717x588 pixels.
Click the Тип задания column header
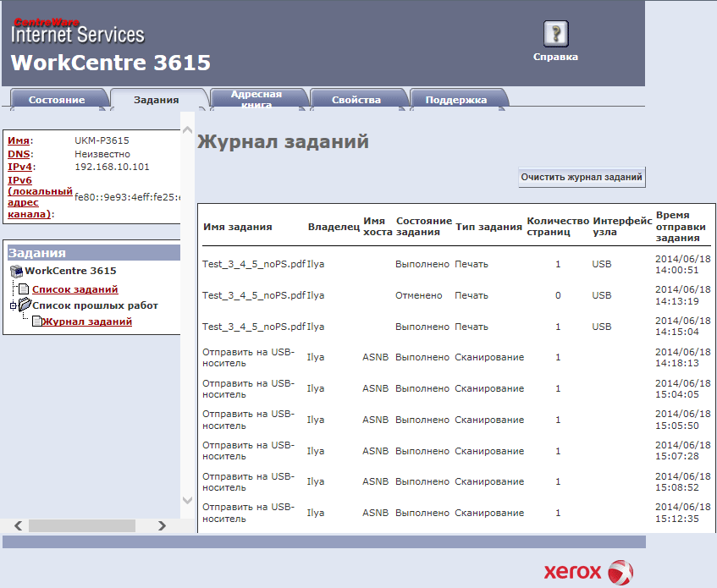point(488,227)
